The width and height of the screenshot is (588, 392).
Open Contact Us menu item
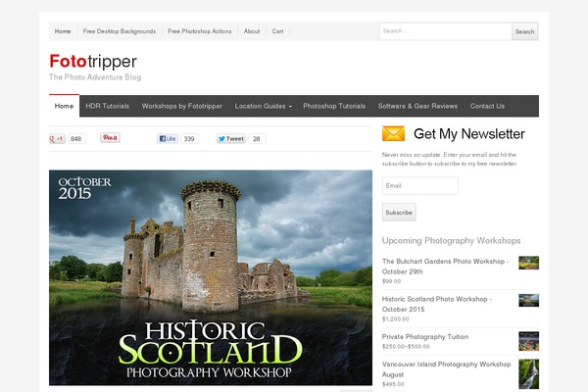487,106
